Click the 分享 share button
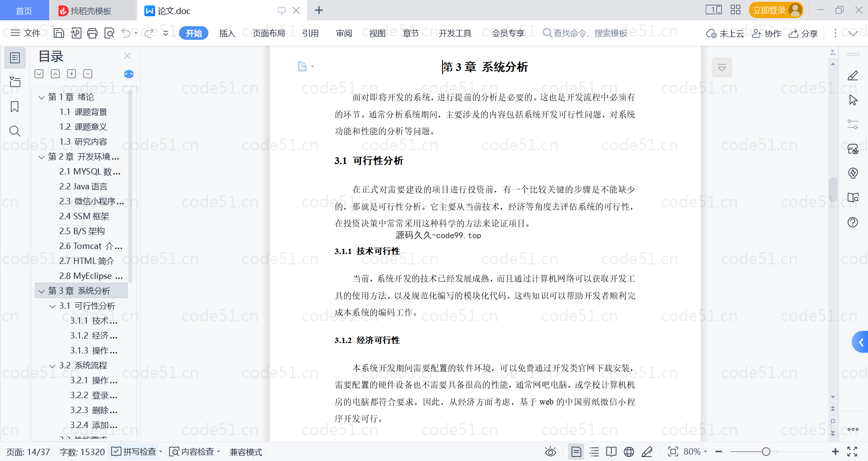Image resolution: width=868 pixels, height=461 pixels. click(803, 33)
